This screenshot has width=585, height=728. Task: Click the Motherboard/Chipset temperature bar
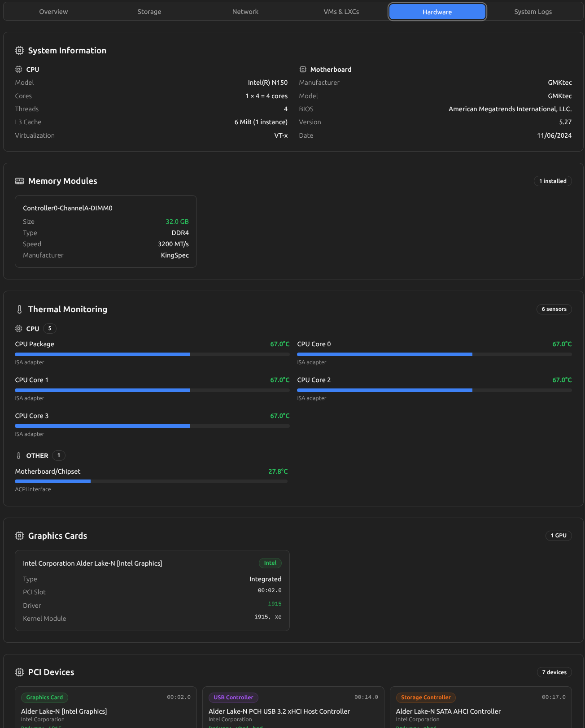pyautogui.click(x=151, y=481)
